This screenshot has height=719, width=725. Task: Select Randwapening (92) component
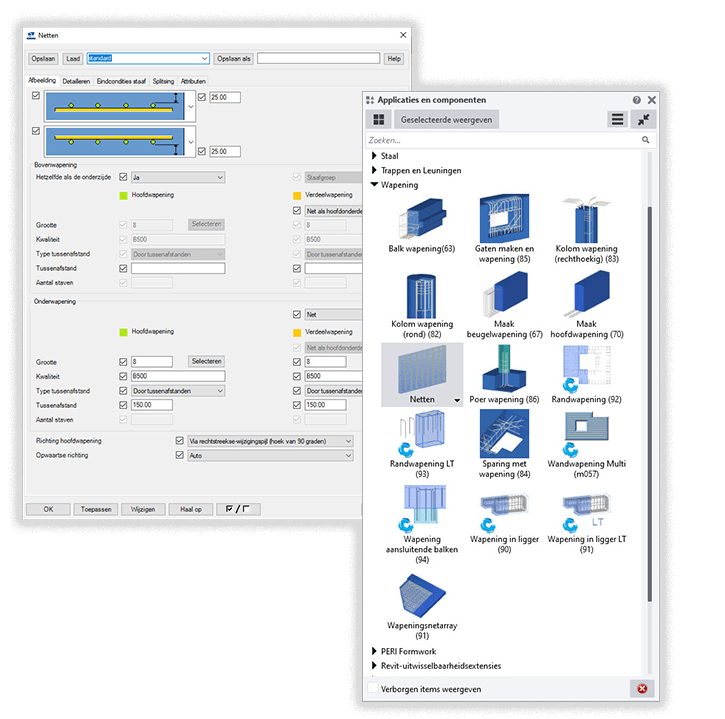coord(586,374)
